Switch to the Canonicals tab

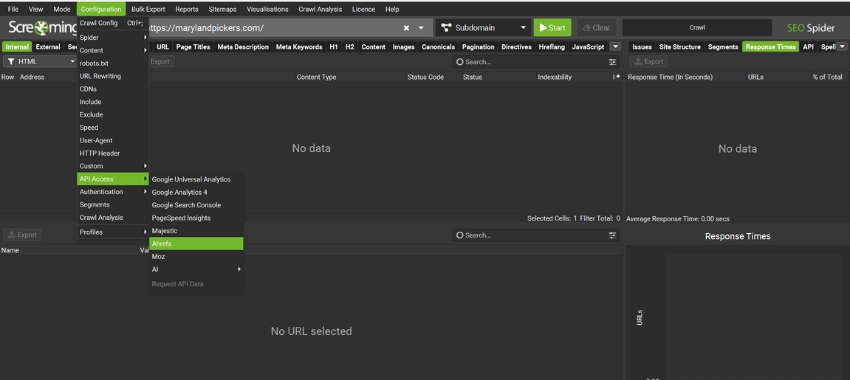438,47
